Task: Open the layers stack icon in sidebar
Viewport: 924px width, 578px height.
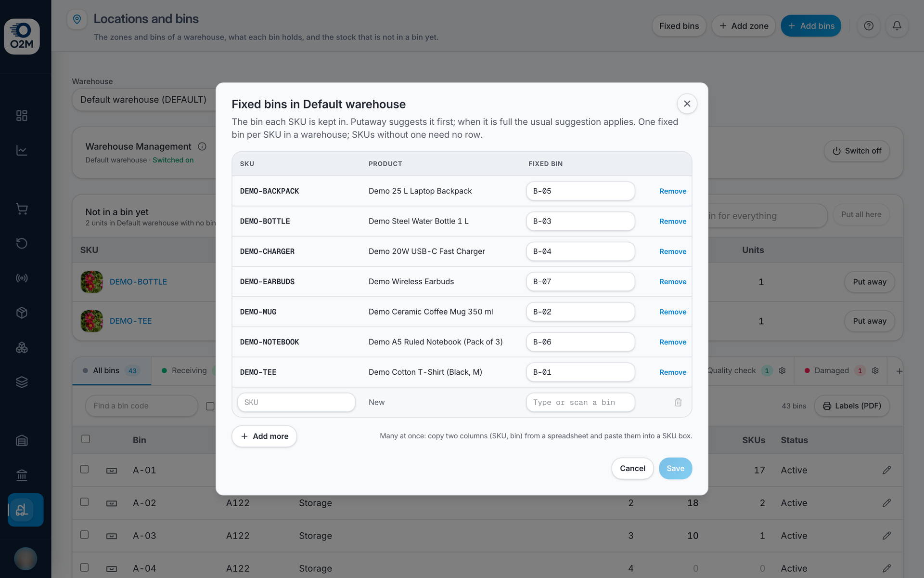Action: click(x=22, y=382)
